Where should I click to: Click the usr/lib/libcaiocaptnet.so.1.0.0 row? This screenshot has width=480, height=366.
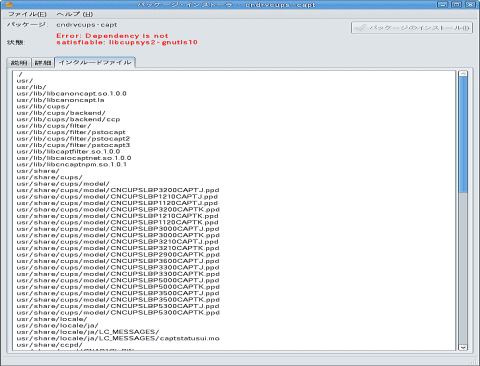(74, 158)
